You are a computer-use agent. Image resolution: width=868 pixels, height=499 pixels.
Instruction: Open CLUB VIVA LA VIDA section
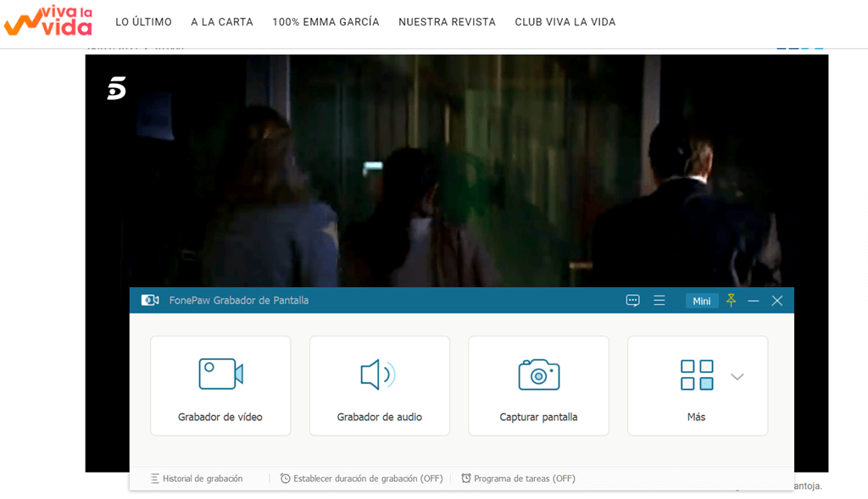pos(565,22)
